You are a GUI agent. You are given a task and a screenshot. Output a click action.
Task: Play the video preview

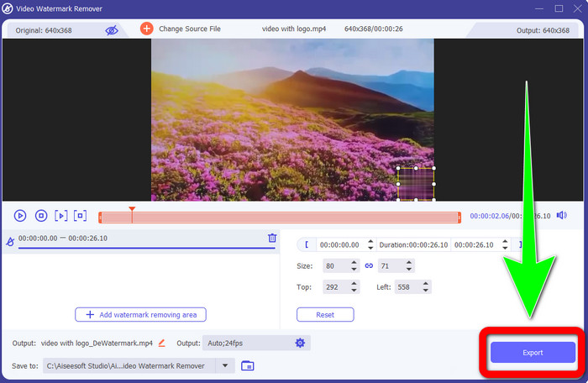[x=20, y=216]
